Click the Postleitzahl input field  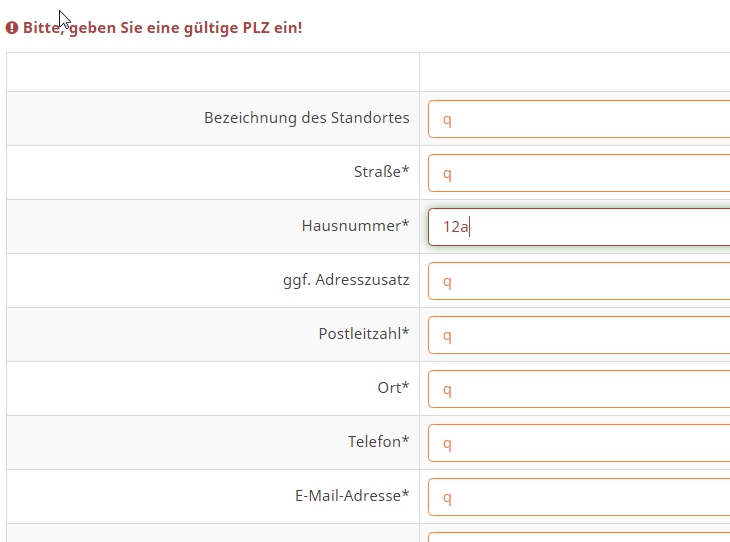tap(579, 335)
